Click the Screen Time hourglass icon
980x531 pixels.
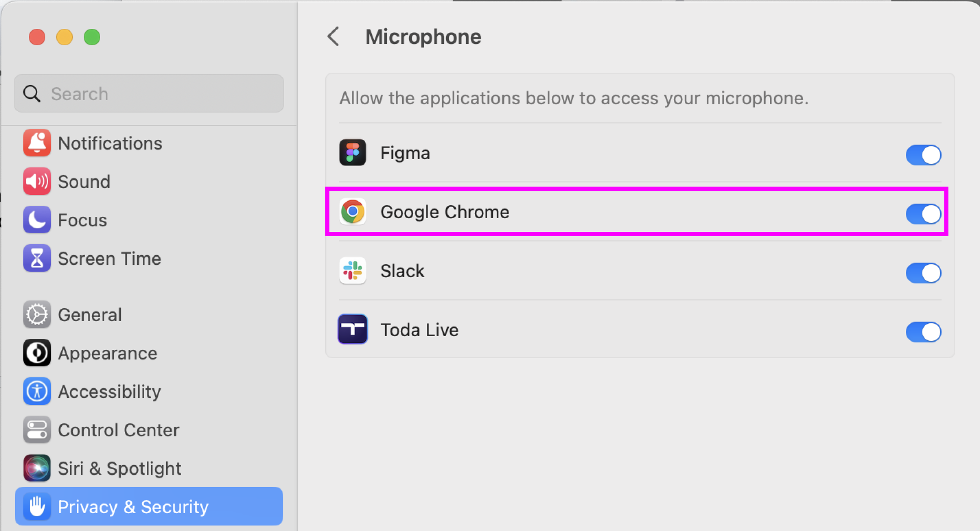click(x=37, y=258)
